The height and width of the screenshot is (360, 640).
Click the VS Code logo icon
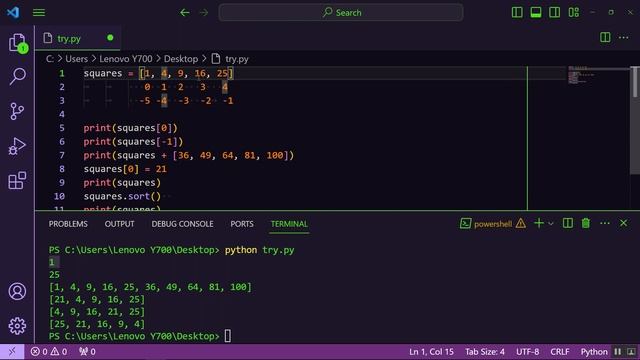[13, 12]
